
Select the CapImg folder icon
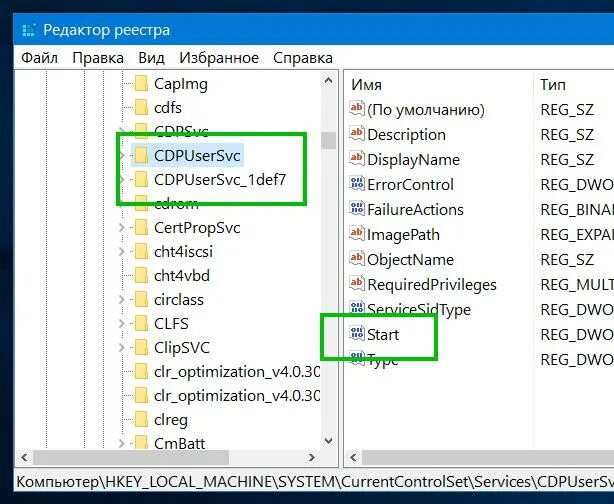click(141, 83)
